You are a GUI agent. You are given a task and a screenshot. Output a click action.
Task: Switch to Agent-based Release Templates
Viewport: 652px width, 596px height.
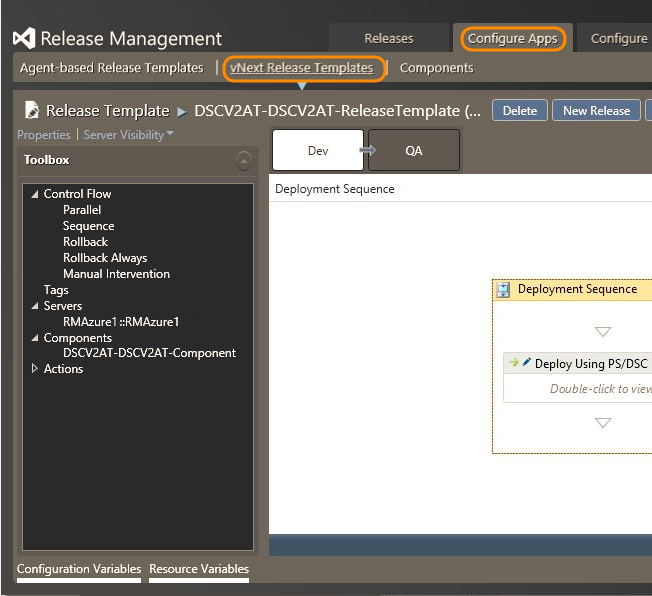[112, 68]
